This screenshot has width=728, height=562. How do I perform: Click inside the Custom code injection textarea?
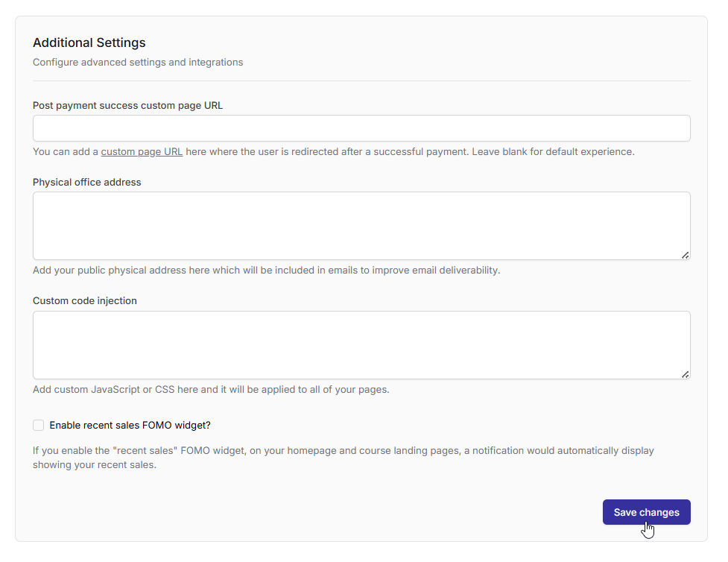361,344
